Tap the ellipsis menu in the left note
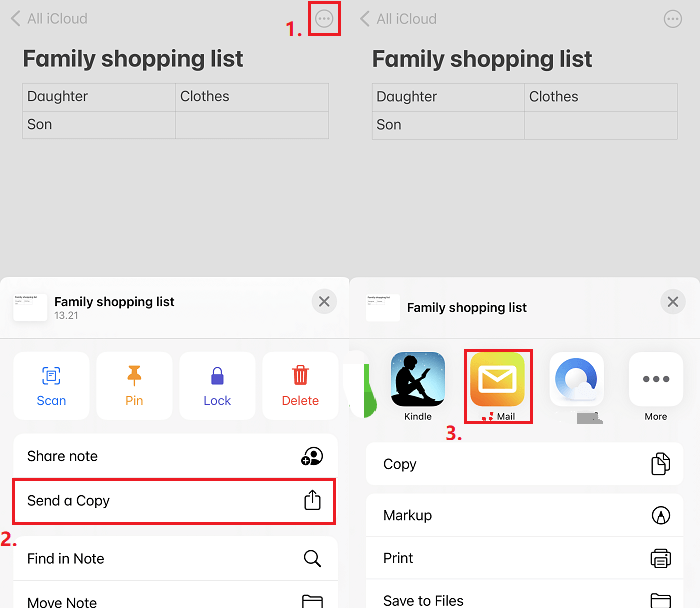Viewport: 700px width, 608px height. pos(324,19)
